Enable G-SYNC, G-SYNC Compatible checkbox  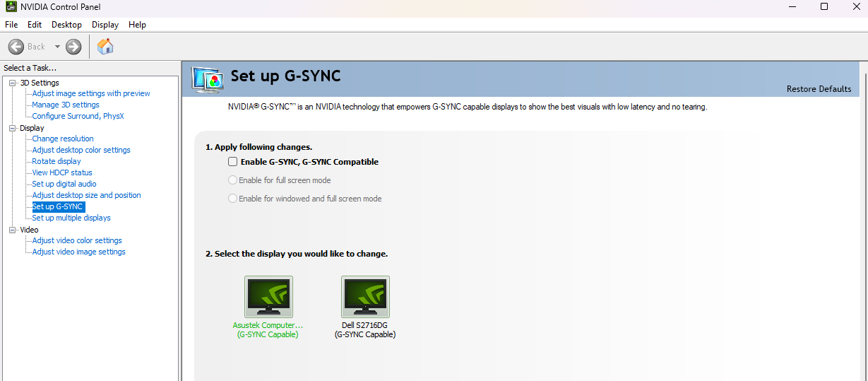coord(233,162)
